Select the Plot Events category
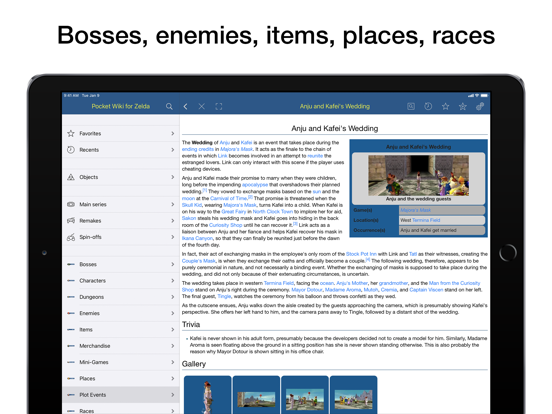This screenshot has height=414, width=552. 121,395
